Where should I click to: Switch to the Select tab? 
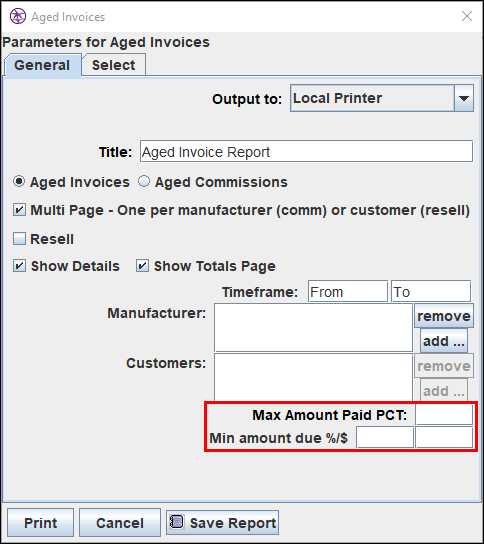coord(114,65)
